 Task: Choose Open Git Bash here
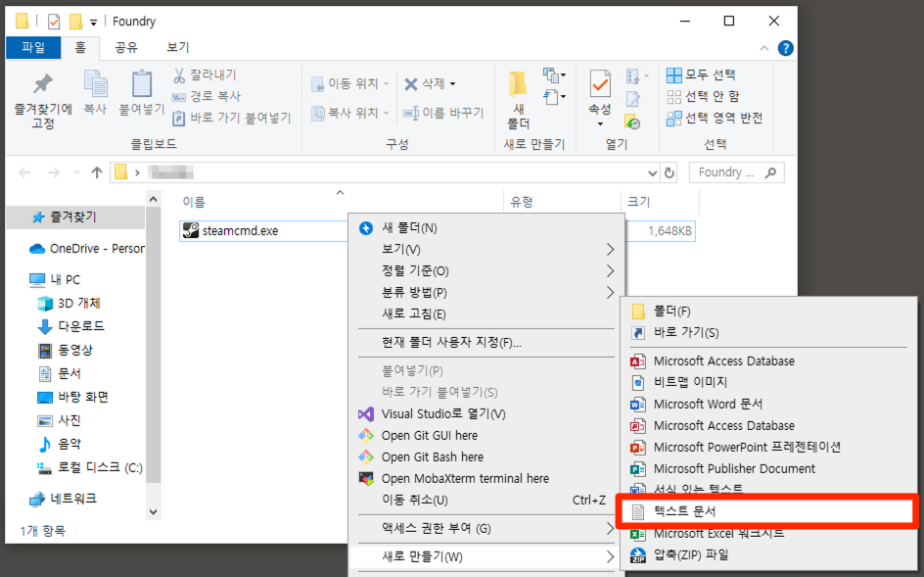point(486,457)
